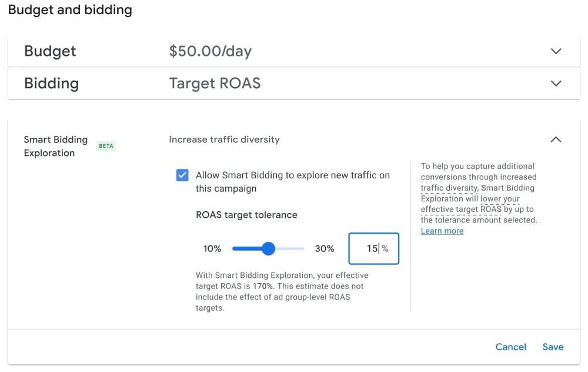Expand the Bidding section chevron
This screenshot has width=588, height=372.
click(556, 84)
